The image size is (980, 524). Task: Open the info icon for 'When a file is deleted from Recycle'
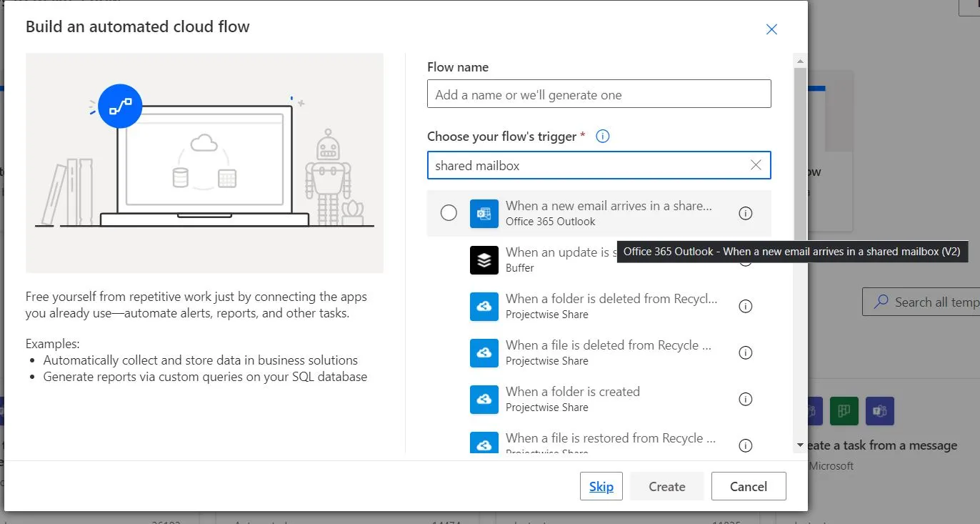point(745,352)
